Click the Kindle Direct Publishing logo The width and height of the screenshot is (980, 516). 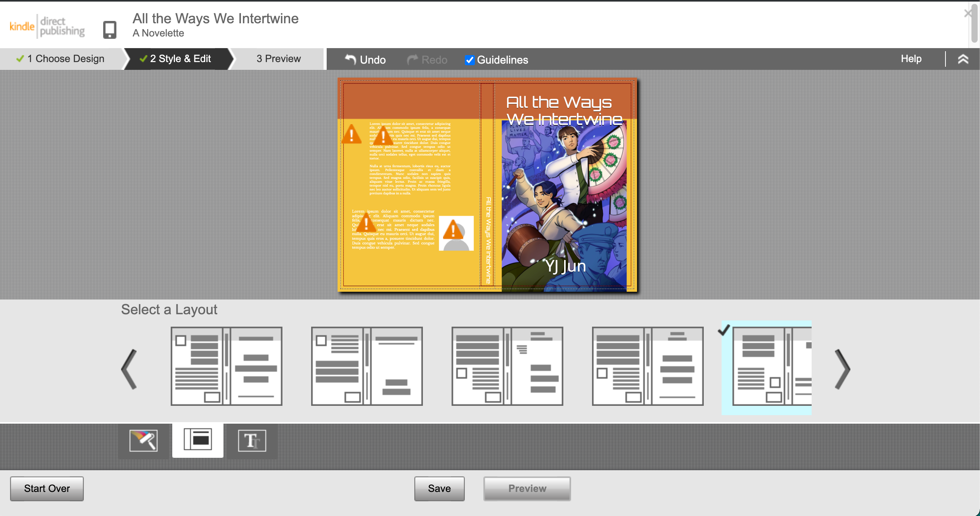coord(47,26)
